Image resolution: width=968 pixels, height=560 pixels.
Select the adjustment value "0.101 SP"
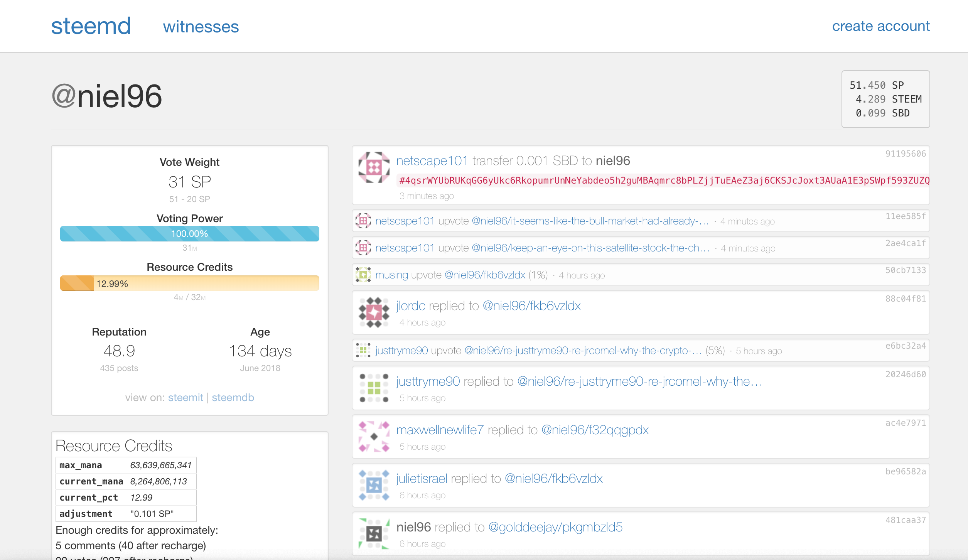152,514
